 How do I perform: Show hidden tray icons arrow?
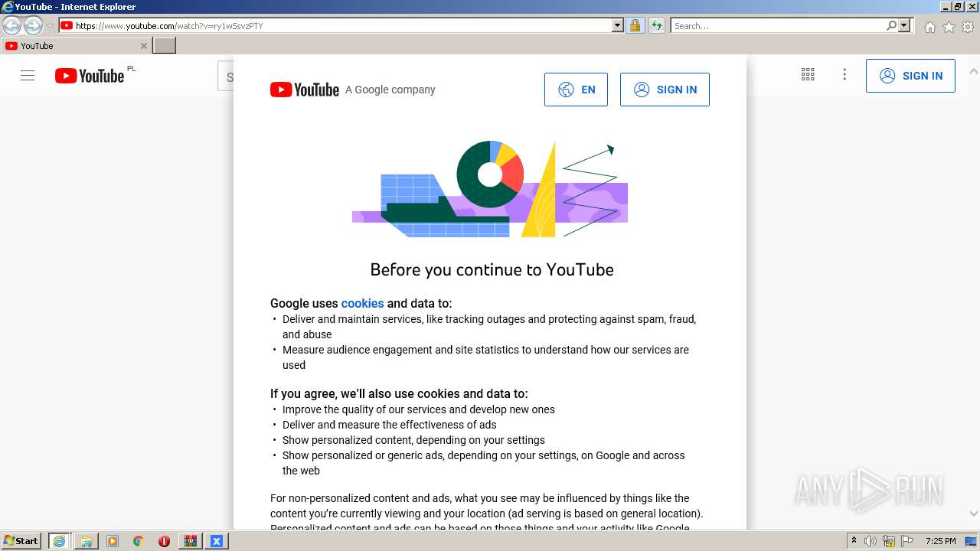(854, 541)
